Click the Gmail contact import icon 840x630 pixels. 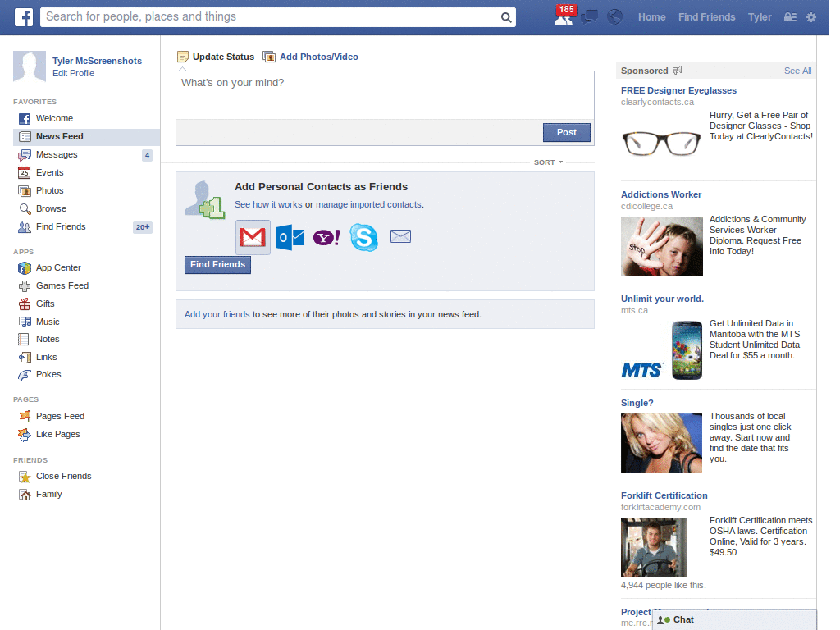pyautogui.click(x=253, y=237)
